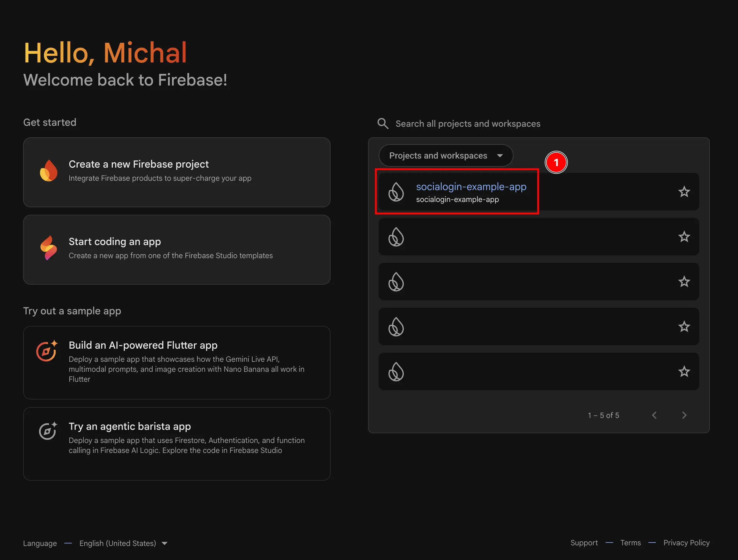This screenshot has height=560, width=738.
Task: Click the next page chevron in pagination
Action: [x=684, y=415]
